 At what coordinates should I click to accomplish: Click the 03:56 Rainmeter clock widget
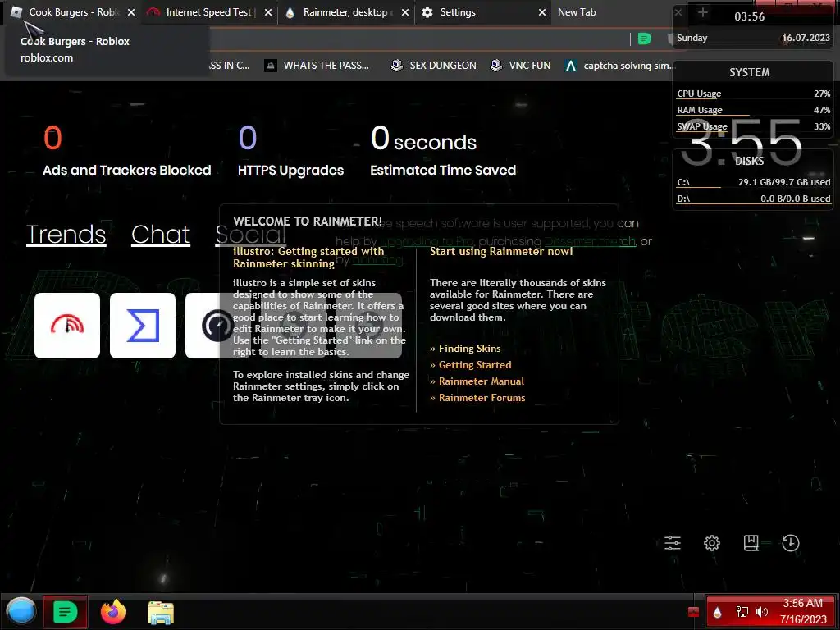point(750,16)
